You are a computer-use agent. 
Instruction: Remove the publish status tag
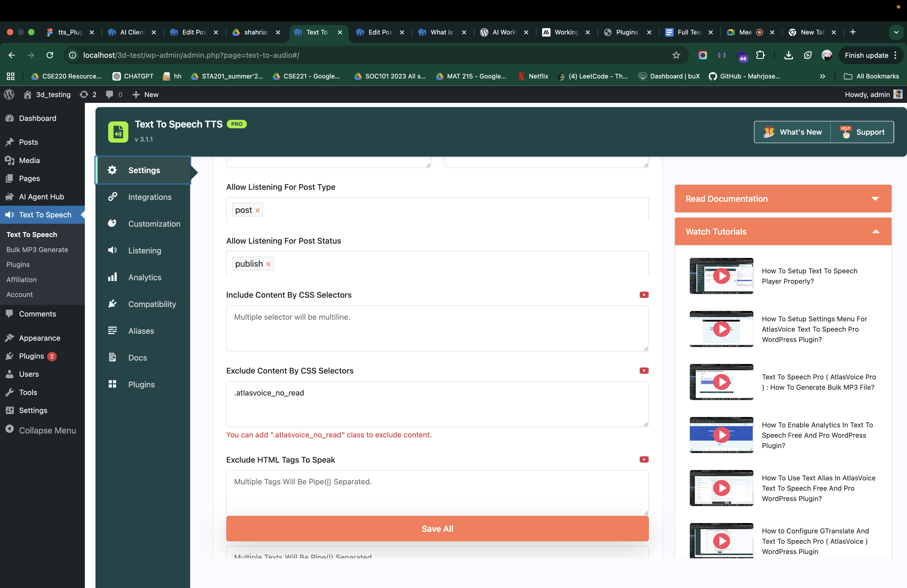(x=268, y=264)
